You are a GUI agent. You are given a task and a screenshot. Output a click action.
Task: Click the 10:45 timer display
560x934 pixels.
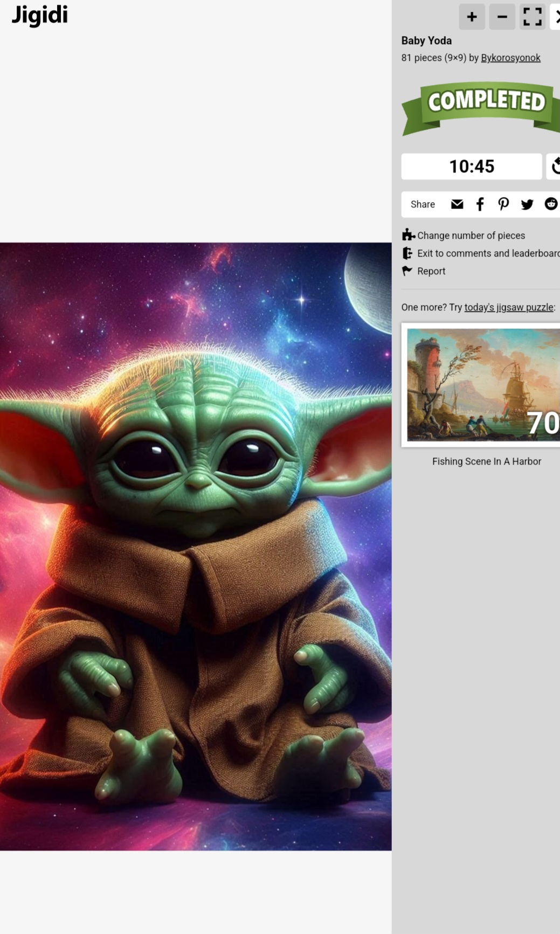click(x=472, y=166)
